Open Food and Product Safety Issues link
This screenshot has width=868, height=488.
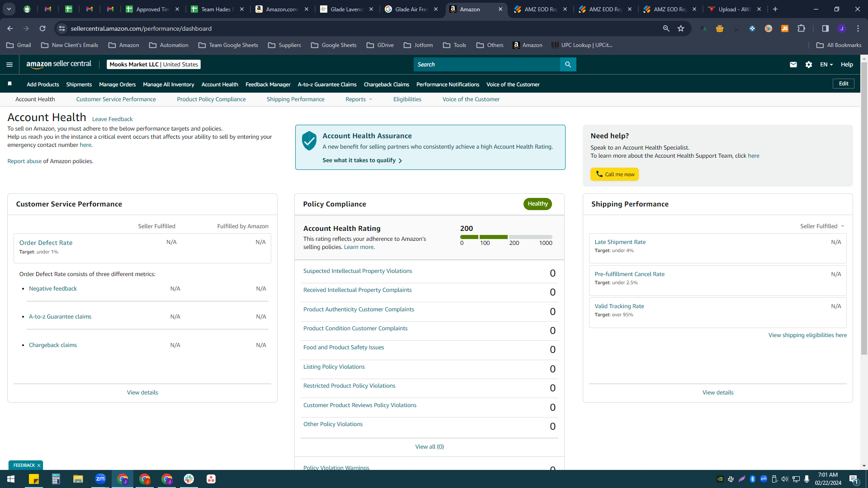[344, 347]
